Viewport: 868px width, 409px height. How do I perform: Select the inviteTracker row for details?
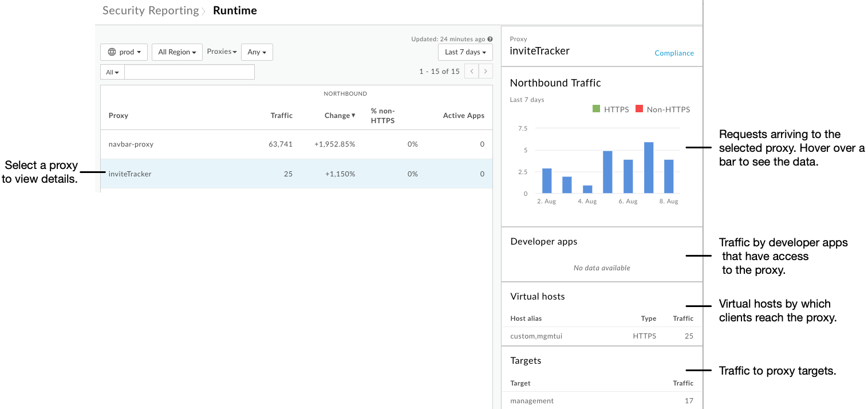point(130,174)
